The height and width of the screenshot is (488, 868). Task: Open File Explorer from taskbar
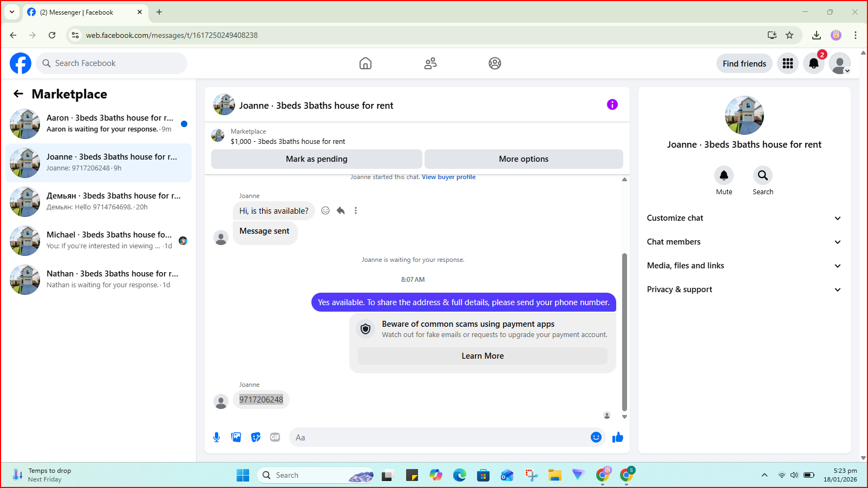click(555, 475)
